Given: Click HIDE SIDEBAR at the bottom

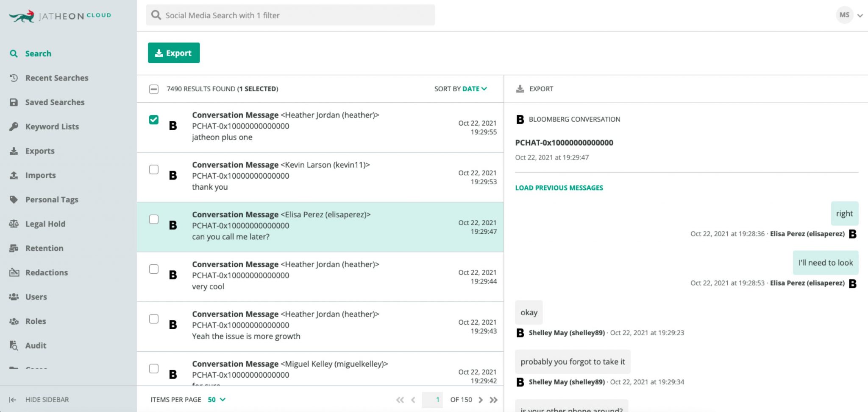Looking at the screenshot, I should pos(47,400).
